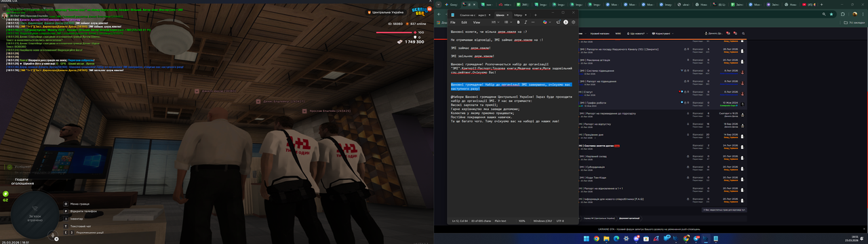Click Ln 12, Col 64 in status bar
Image resolution: width=868 pixels, height=244 pixels.
[x=460, y=221]
